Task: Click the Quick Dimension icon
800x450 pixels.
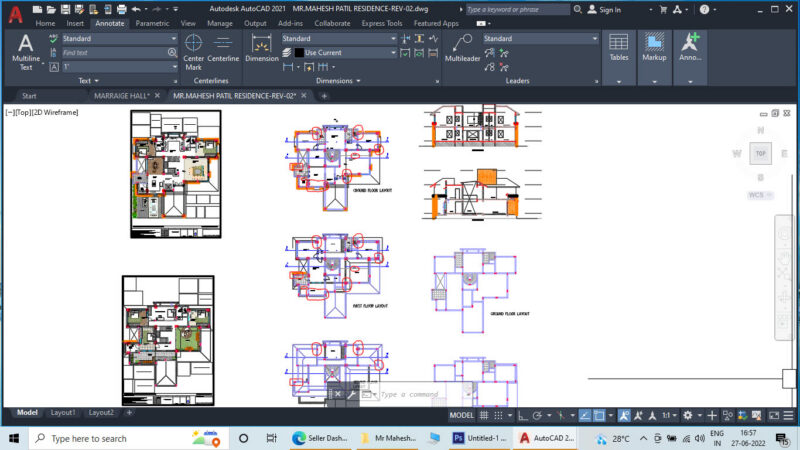Action: pyautogui.click(x=309, y=67)
